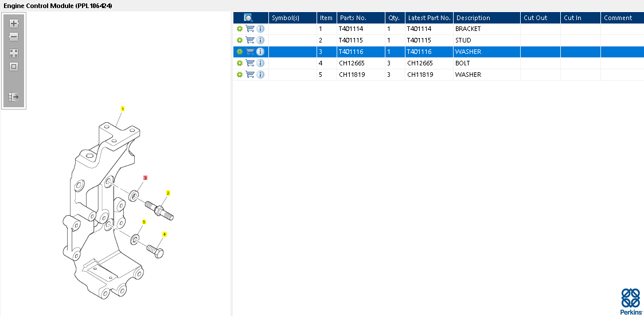Click part number T401114 in Parts No. column
Screen dimensions: 644x316
coord(351,29)
